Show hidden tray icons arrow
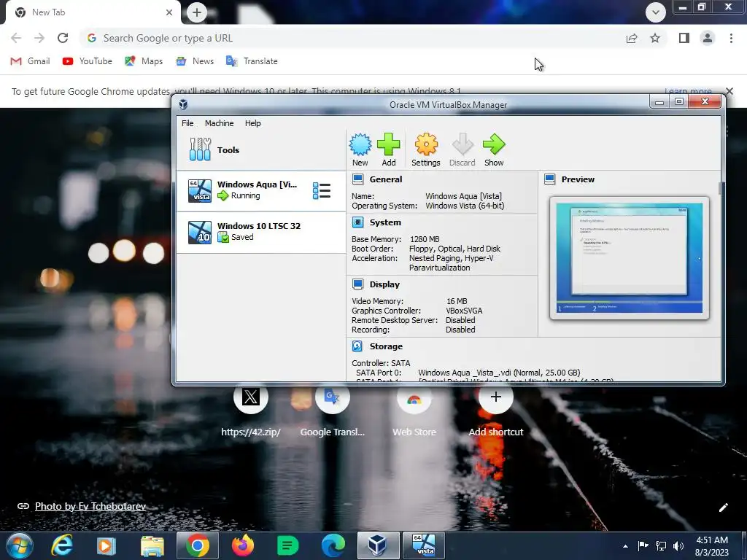 (625, 546)
